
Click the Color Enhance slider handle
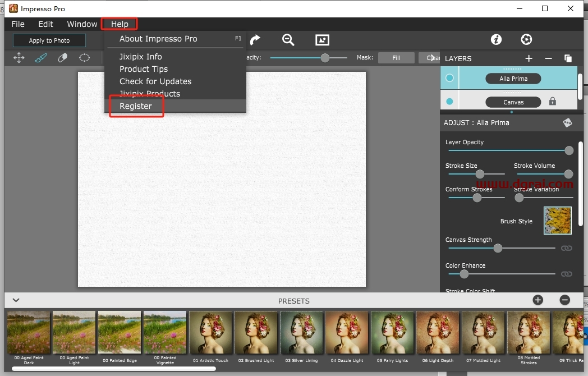(x=464, y=274)
